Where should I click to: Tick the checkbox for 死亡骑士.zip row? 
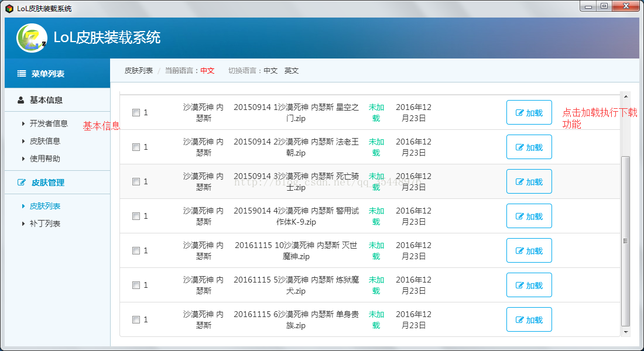point(136,181)
